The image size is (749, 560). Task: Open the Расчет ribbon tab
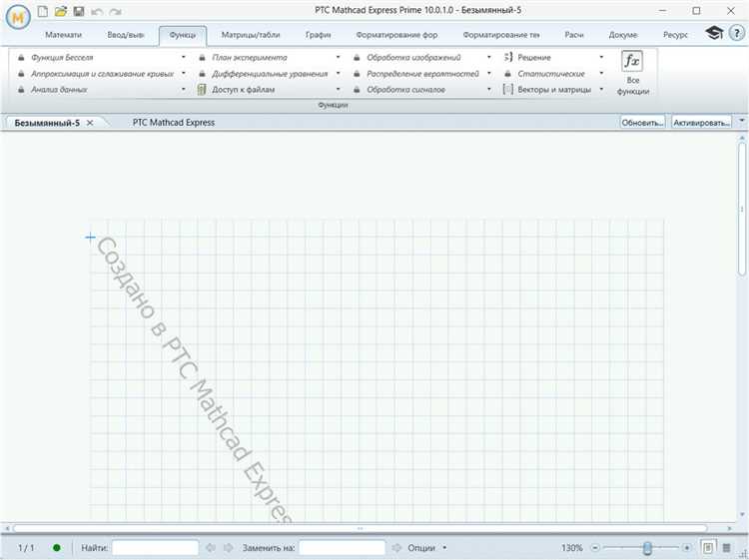coord(573,35)
